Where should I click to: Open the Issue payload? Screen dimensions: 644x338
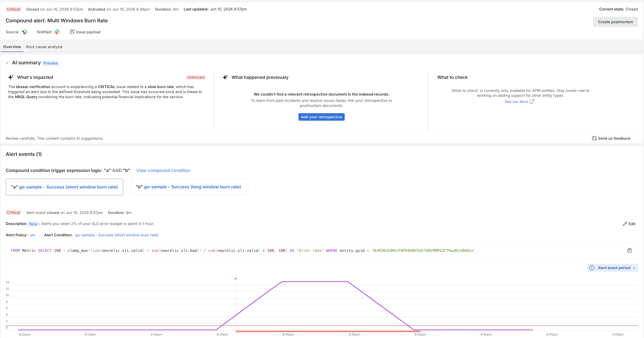(x=85, y=32)
